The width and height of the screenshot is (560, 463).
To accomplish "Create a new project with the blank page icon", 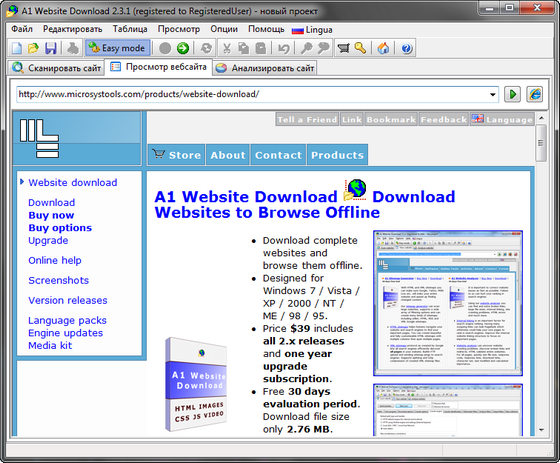I will click(17, 48).
